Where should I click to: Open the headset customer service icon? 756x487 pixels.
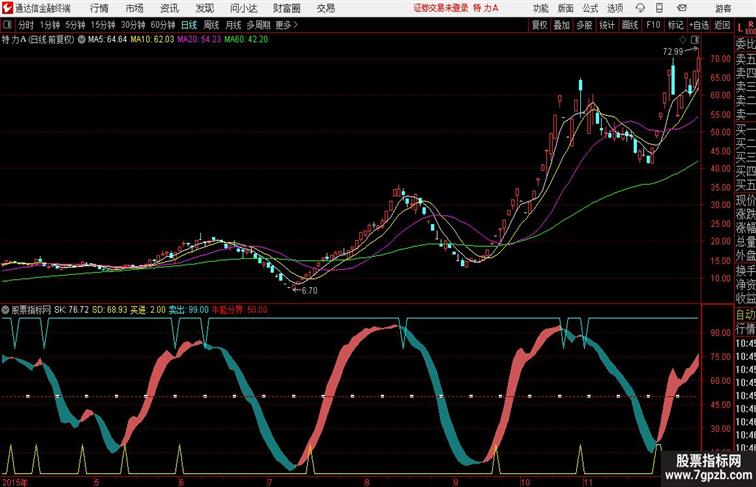640,8
